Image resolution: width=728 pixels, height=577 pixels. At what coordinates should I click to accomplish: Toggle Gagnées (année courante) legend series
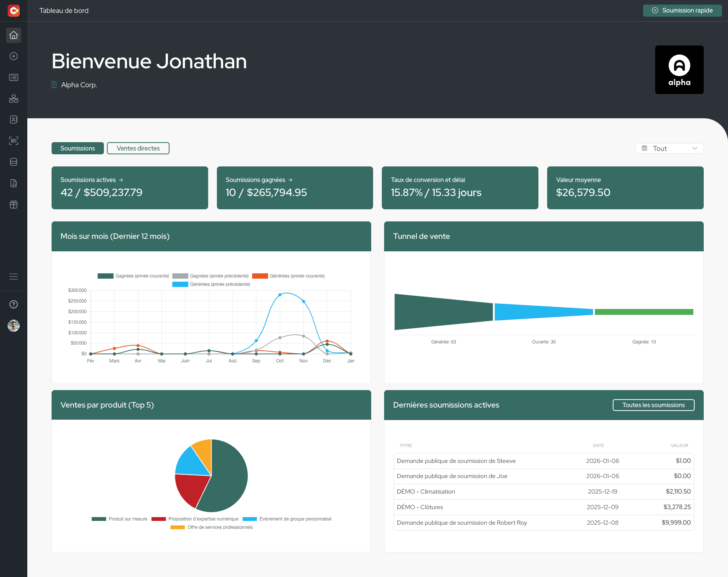click(133, 276)
